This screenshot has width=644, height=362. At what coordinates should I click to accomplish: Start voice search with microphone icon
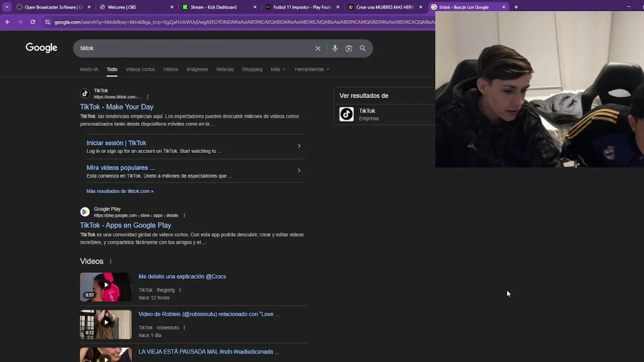pyautogui.click(x=335, y=48)
